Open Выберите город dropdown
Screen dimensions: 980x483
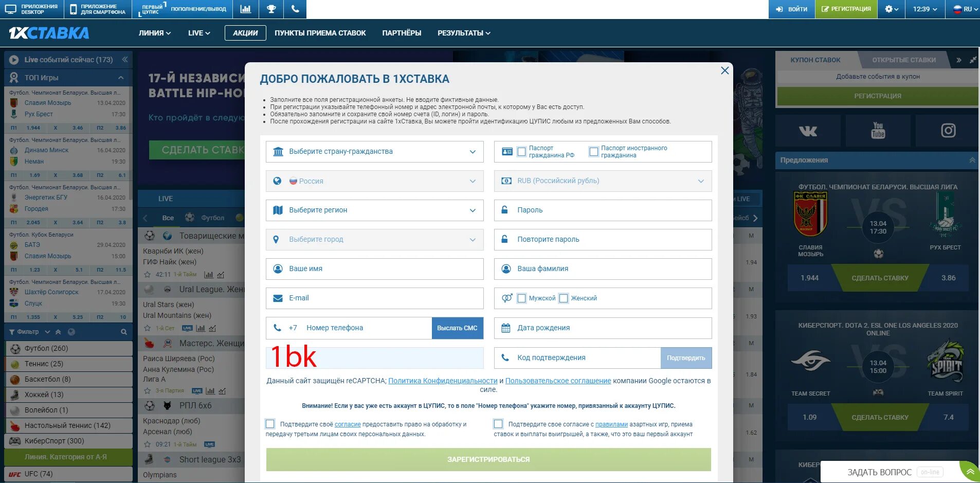pyautogui.click(x=374, y=240)
